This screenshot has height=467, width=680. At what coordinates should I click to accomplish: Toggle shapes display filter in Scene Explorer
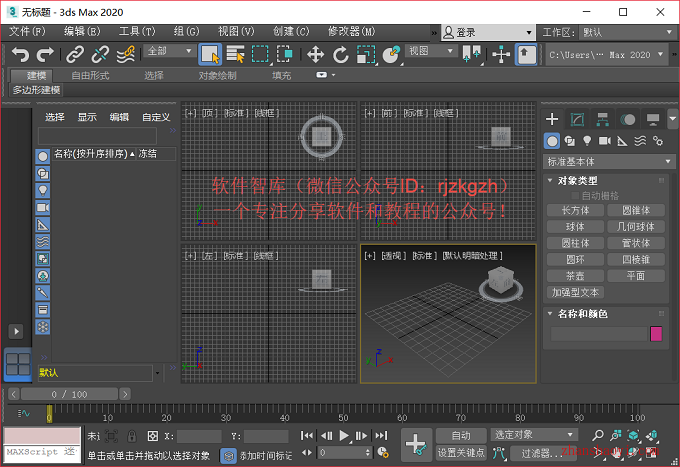[x=42, y=173]
